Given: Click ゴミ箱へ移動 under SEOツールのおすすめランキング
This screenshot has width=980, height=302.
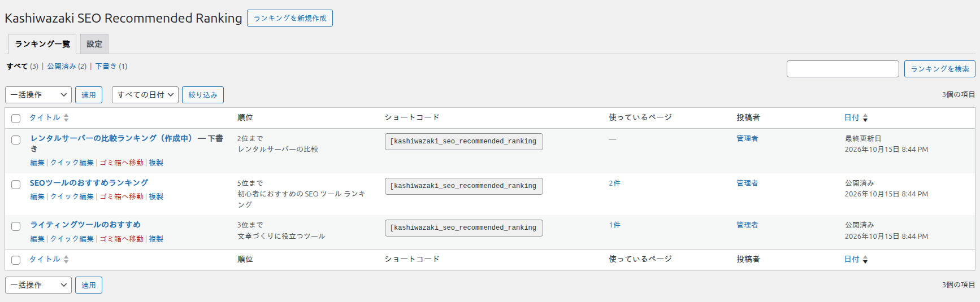Looking at the screenshot, I should point(122,196).
